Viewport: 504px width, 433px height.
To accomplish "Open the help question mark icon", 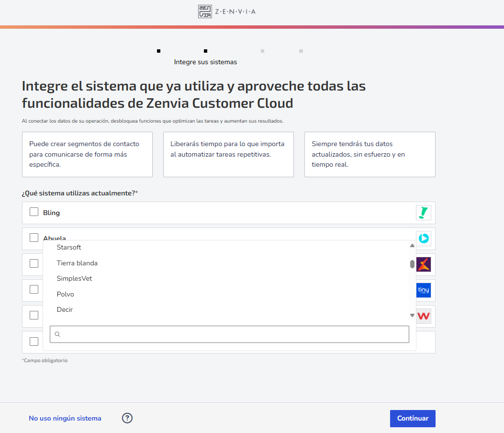I will coord(127,418).
